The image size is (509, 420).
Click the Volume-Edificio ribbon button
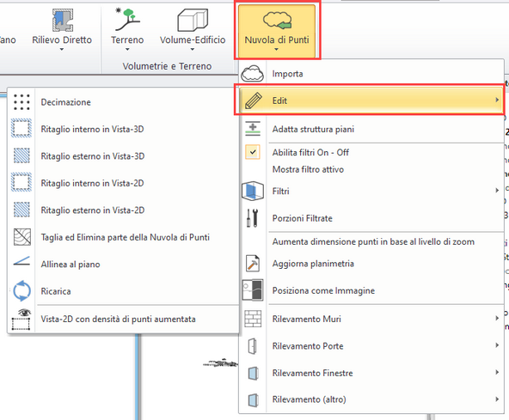(193, 31)
